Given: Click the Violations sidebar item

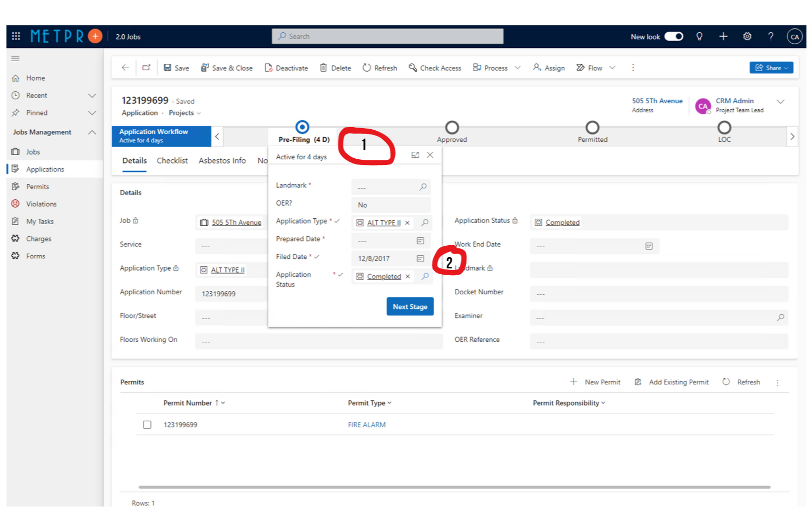Looking at the screenshot, I should (x=41, y=204).
